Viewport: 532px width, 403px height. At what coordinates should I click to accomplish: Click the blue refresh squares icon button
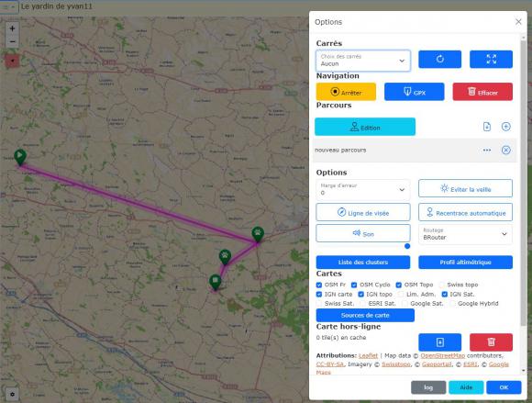[439, 59]
